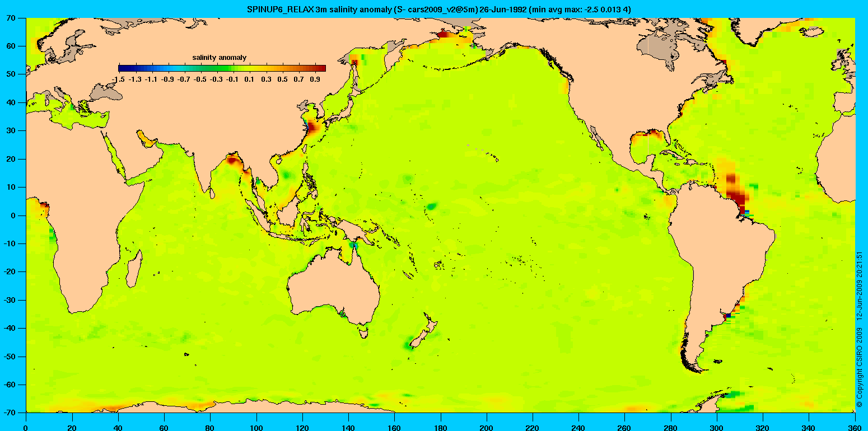Click the -0.5 colorbar tick label

click(200, 80)
